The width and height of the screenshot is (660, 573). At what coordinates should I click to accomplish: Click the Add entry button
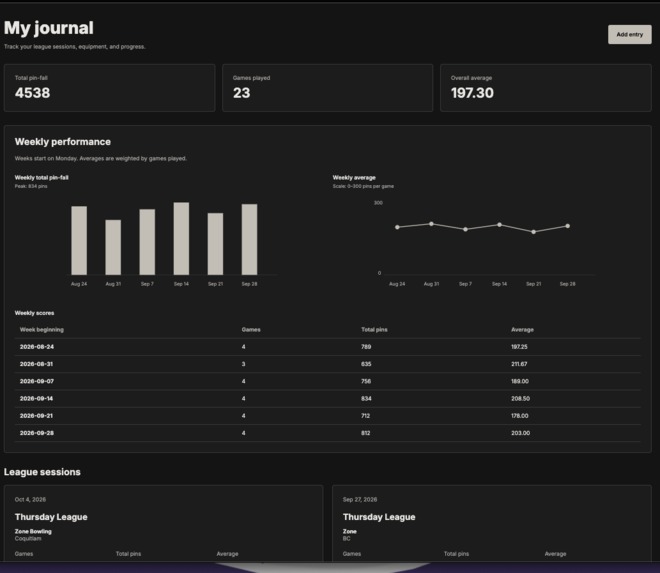pos(629,35)
